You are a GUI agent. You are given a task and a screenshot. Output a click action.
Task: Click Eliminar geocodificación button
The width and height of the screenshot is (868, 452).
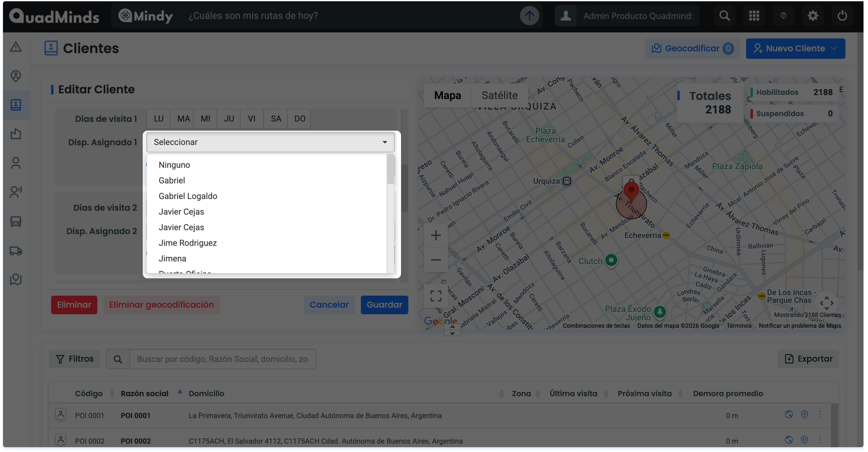click(161, 304)
